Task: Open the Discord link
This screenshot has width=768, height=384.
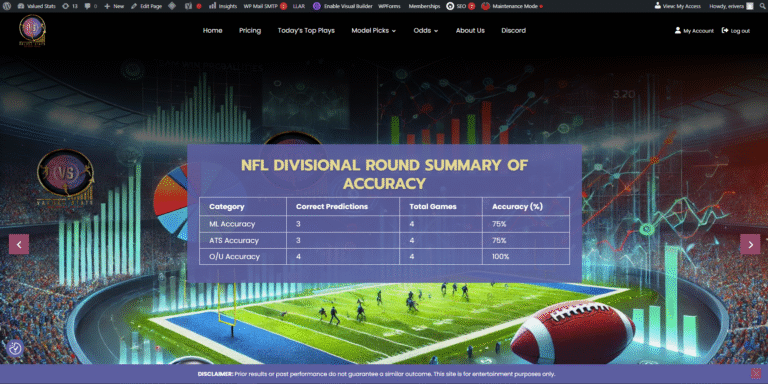Action: click(x=513, y=30)
